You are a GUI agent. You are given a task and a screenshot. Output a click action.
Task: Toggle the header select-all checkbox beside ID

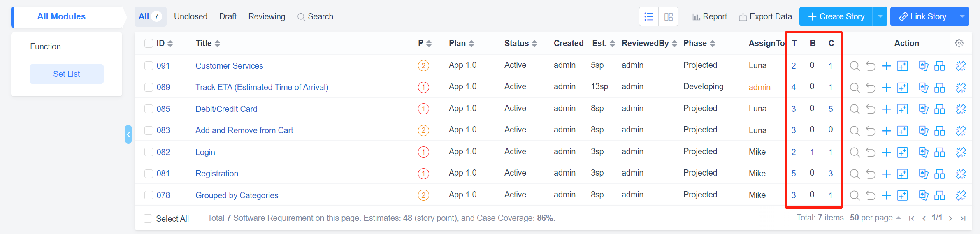(149, 43)
